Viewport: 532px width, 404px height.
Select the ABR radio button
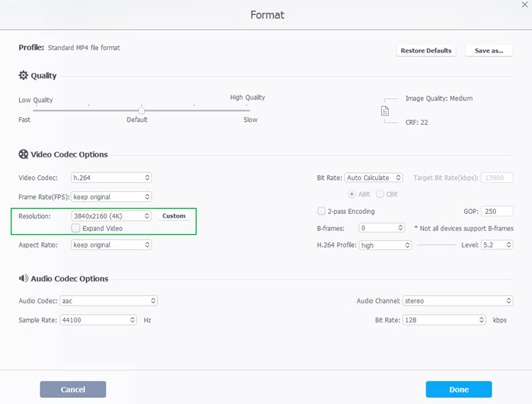[351, 193]
